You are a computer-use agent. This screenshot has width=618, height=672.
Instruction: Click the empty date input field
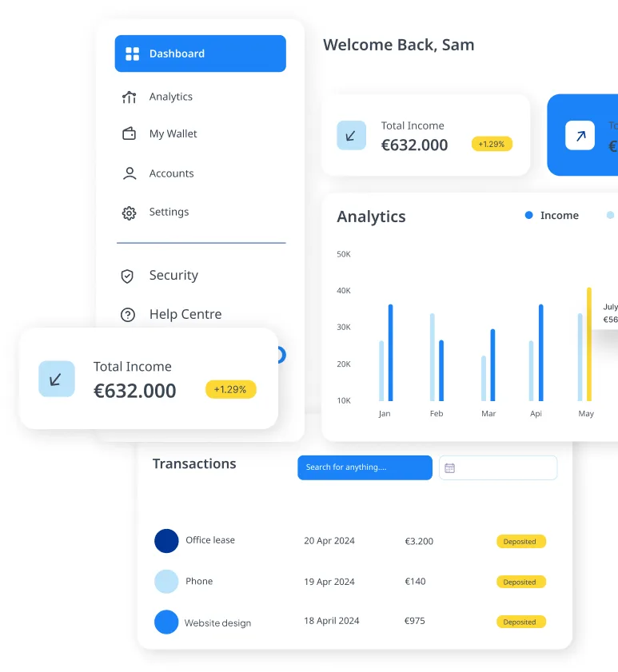498,467
